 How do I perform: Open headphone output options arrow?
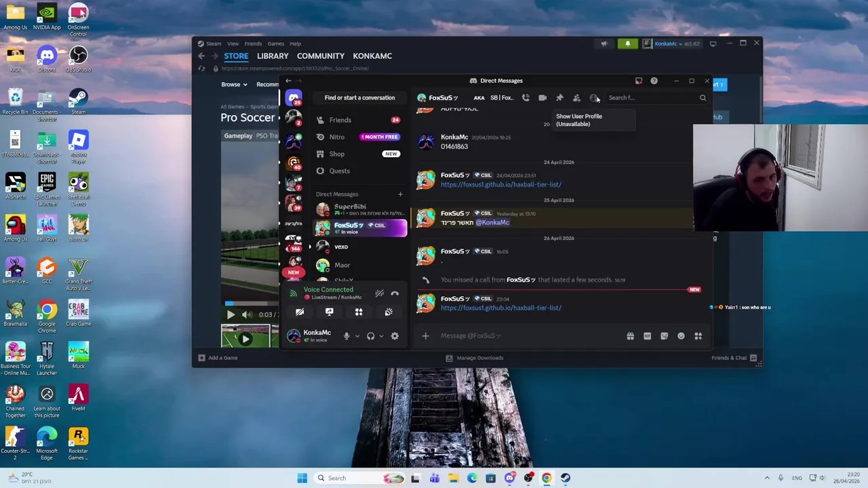tap(381, 336)
